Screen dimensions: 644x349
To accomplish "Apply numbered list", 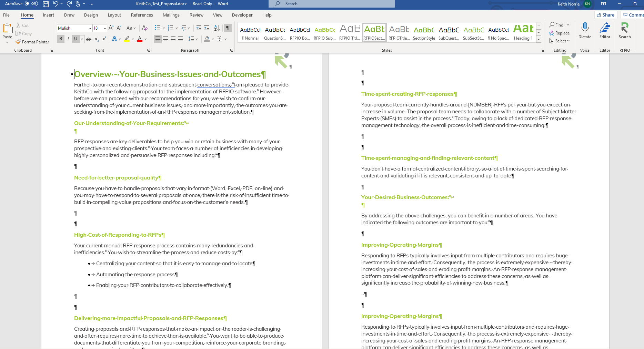I will click(x=170, y=28).
